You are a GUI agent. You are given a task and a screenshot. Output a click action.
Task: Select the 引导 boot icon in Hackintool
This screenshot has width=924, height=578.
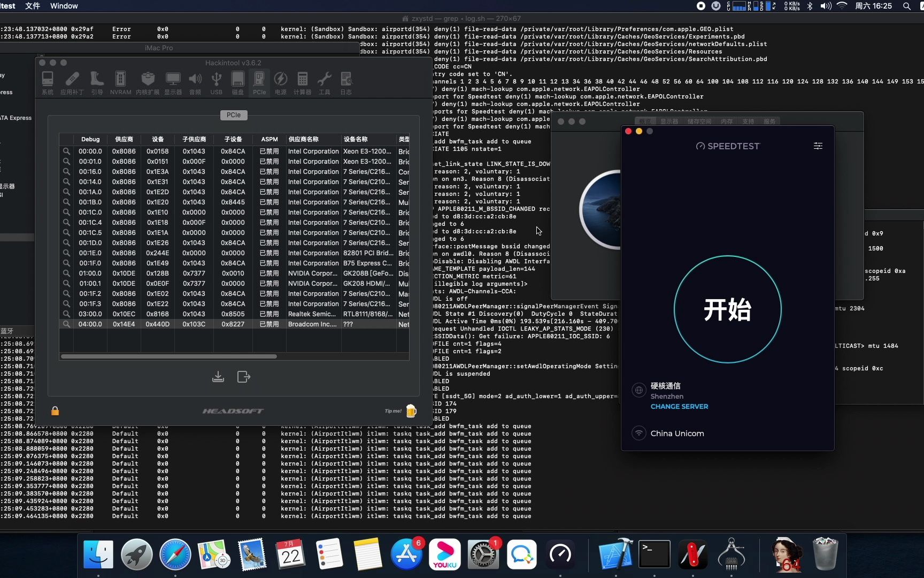tap(97, 83)
